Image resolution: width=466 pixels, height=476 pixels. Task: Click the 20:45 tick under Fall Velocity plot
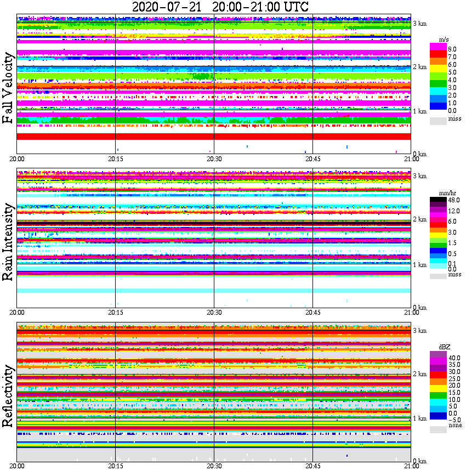pos(313,159)
